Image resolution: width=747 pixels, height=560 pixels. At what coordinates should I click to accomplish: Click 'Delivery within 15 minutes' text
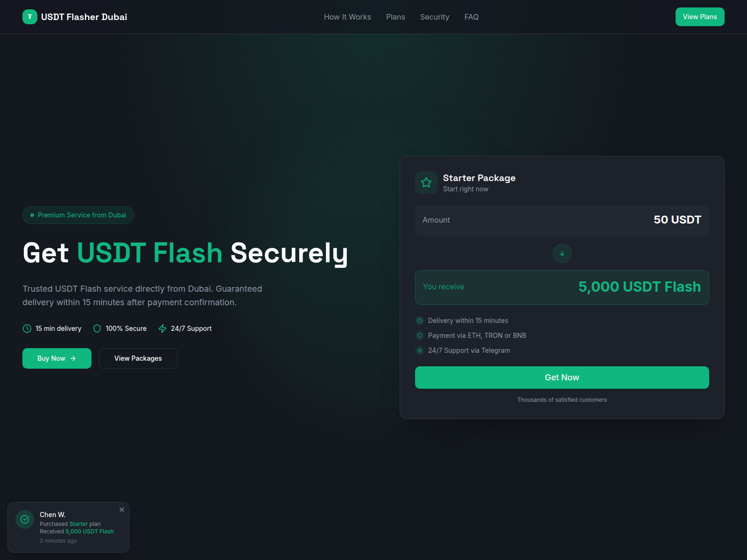coord(468,321)
